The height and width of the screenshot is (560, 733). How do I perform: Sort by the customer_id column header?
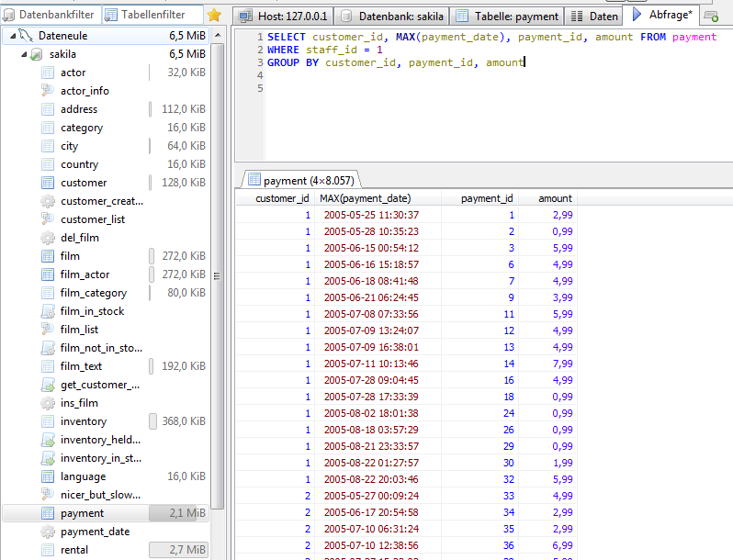coord(282,198)
